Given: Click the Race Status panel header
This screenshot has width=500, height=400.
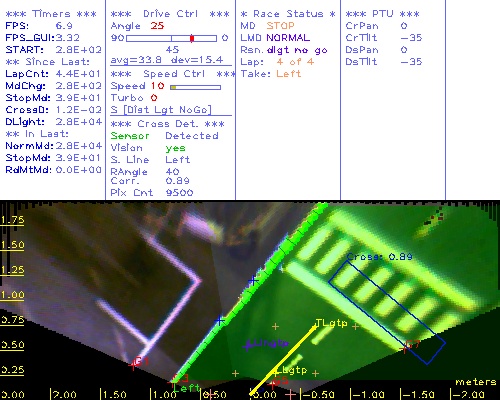Looking at the screenshot, I should 288,14.
